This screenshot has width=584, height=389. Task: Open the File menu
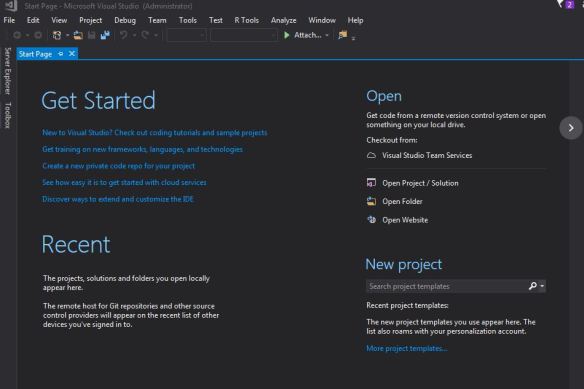pyautogui.click(x=9, y=20)
